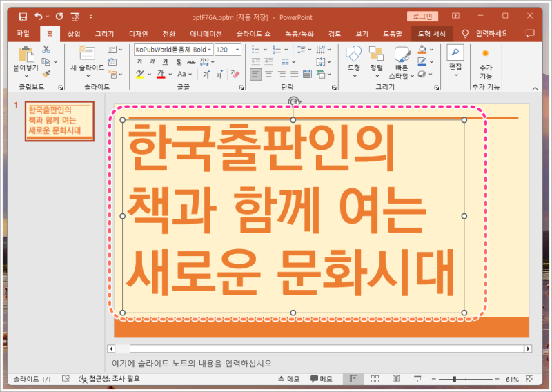Expand the numbered list options arrow
The width and height of the screenshot is (552, 392).
[286, 50]
